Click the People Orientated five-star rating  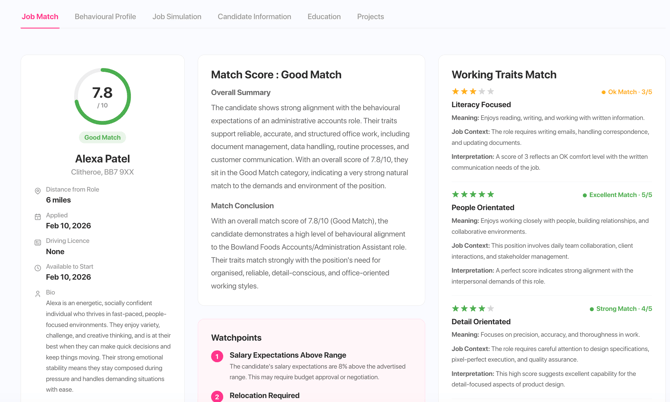tap(473, 194)
